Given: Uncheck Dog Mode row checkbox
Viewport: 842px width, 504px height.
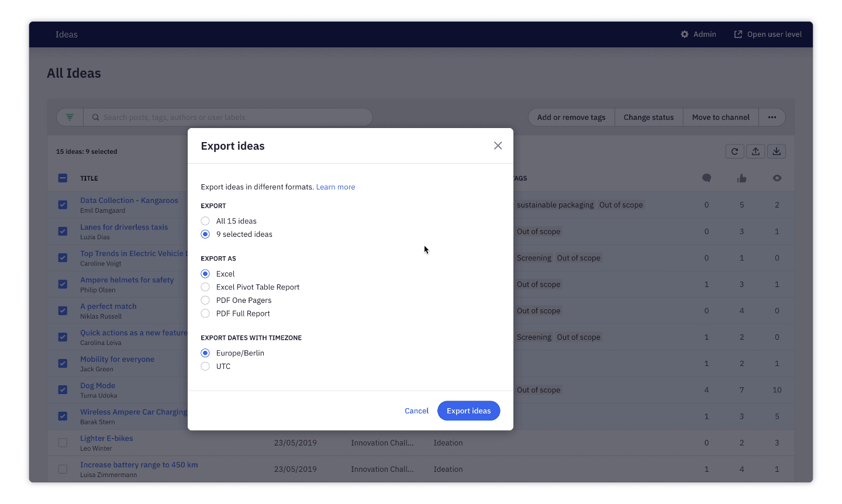Looking at the screenshot, I should (x=63, y=390).
